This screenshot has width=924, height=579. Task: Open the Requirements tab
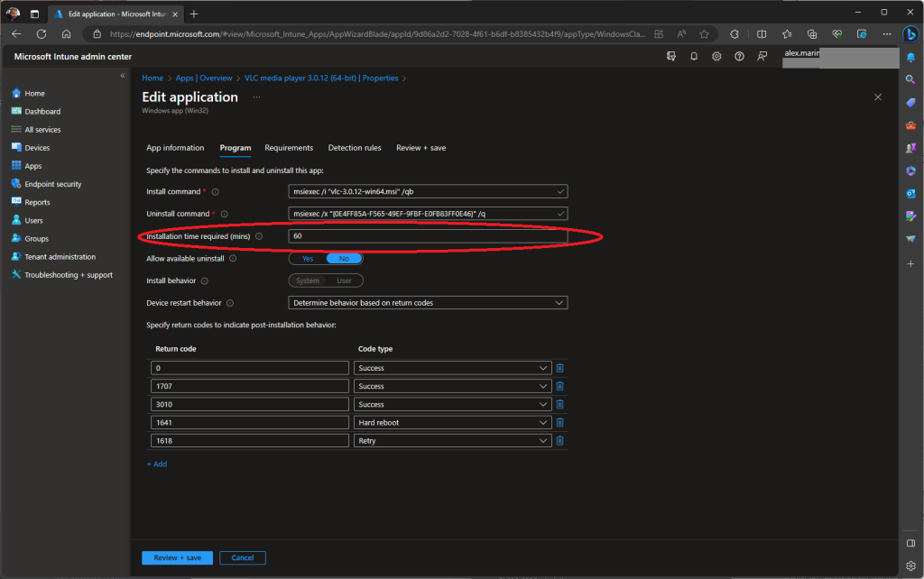click(289, 148)
